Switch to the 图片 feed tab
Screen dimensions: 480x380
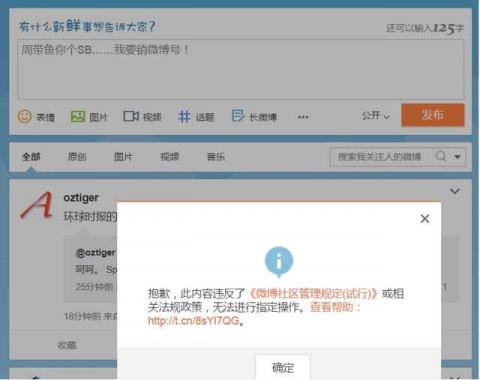(123, 156)
